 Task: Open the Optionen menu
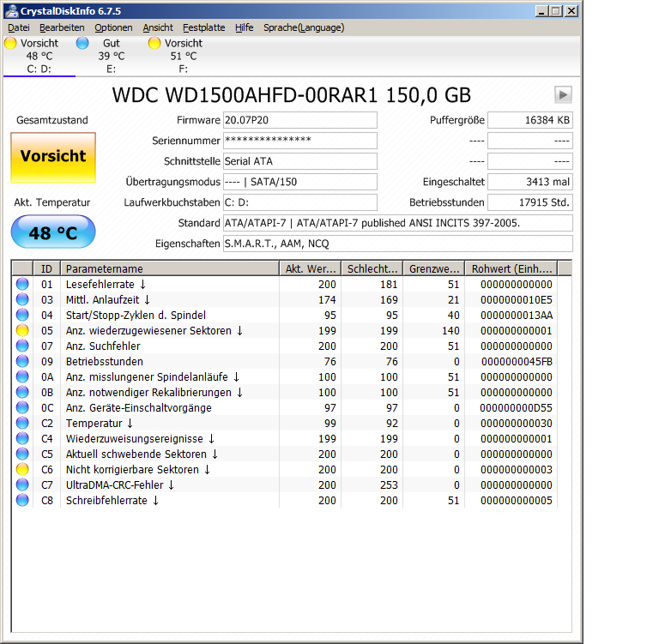[113, 27]
